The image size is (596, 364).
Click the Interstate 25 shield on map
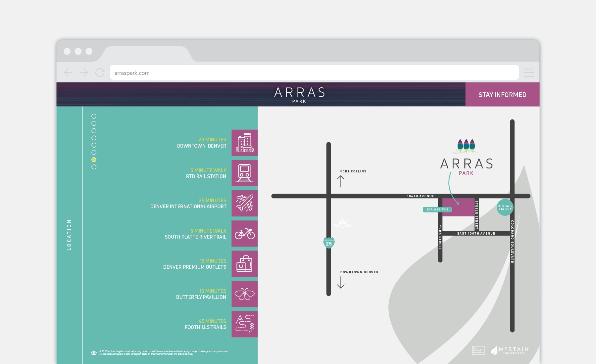pyautogui.click(x=329, y=243)
